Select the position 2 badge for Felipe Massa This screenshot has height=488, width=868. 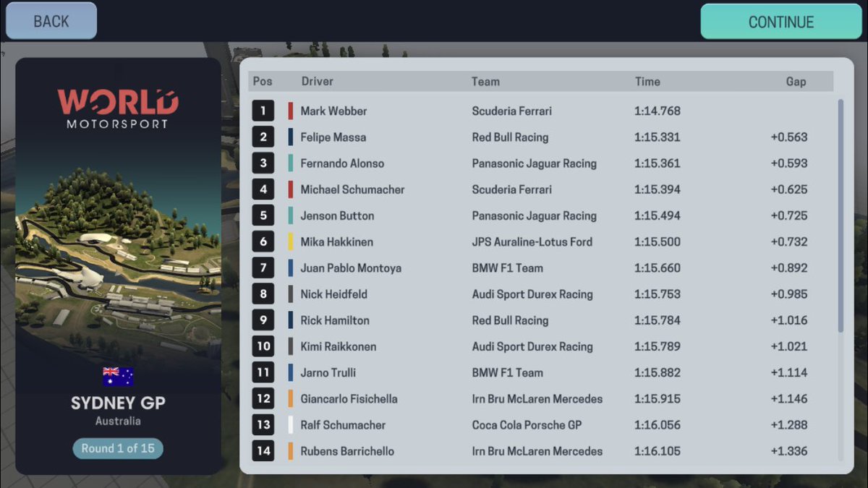[263, 137]
